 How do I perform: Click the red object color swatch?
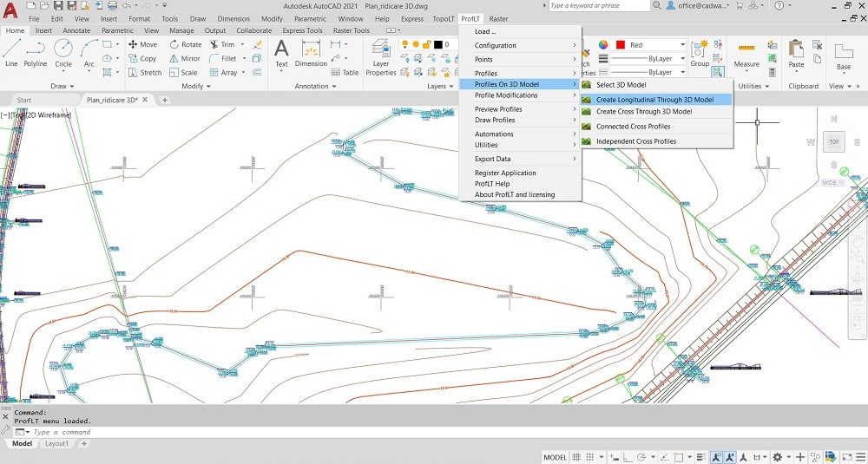tap(621, 45)
